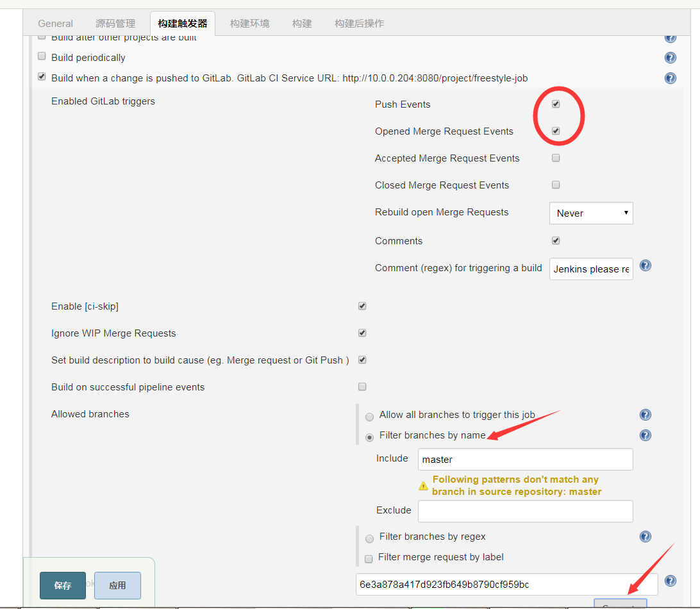
Task: Select Filter branches by name radio
Action: click(x=369, y=438)
